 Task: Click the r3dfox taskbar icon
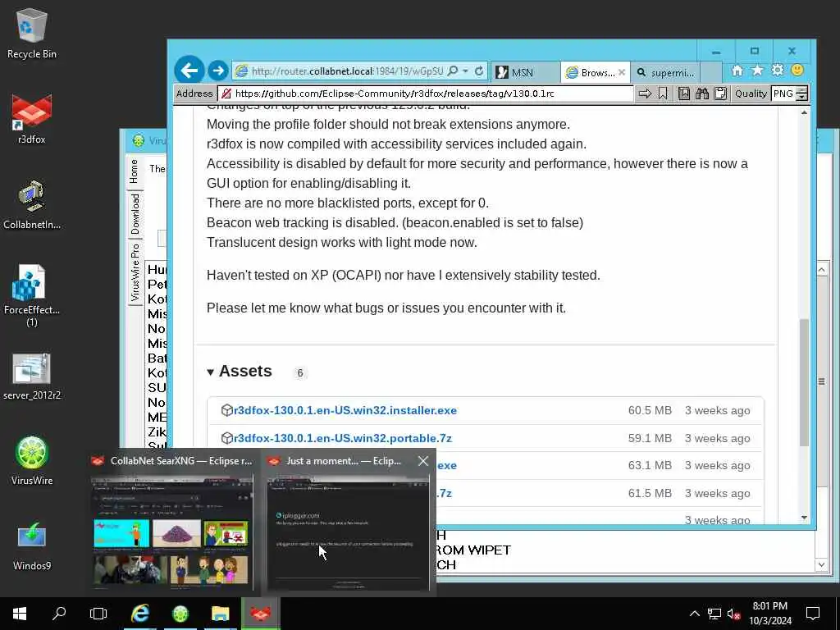tap(260, 614)
